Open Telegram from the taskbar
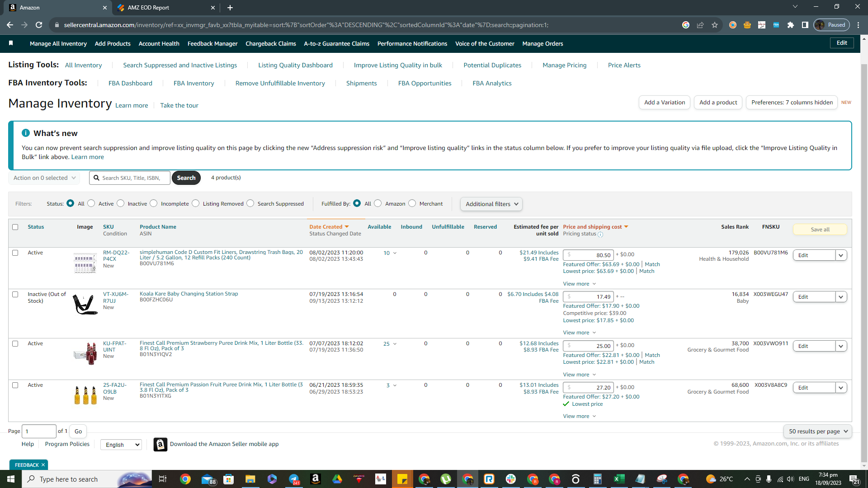 pos(294,479)
